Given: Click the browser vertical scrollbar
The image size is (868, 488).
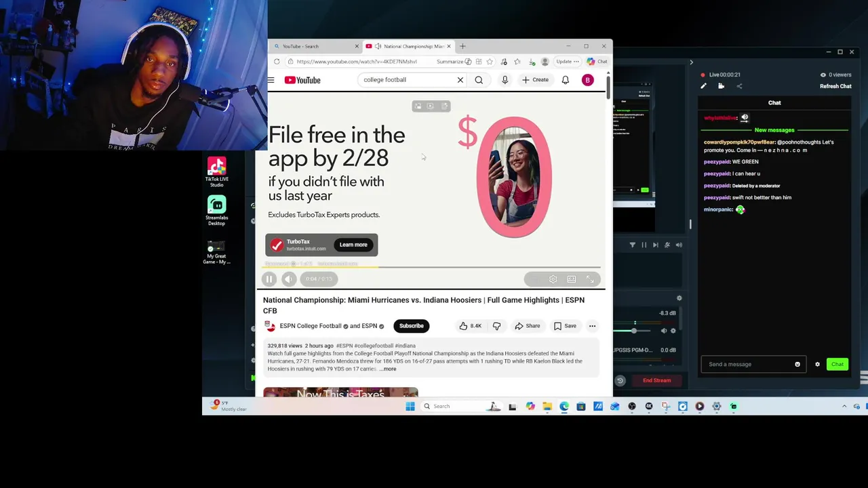Looking at the screenshot, I should click(x=608, y=88).
